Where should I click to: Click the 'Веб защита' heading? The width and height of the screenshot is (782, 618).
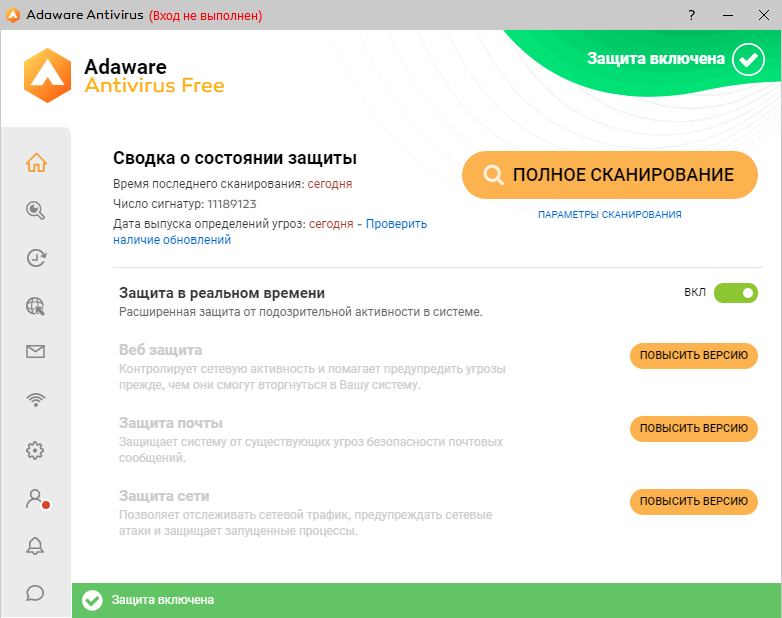(160, 350)
